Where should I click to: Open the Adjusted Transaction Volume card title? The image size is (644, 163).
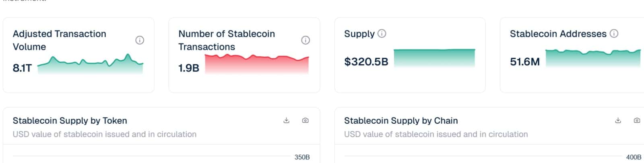coord(59,40)
